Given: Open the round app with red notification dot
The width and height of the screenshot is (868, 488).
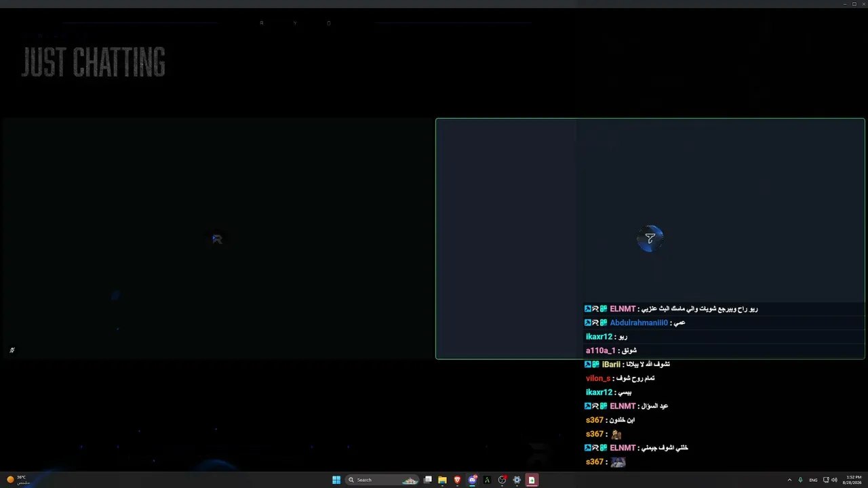Looking at the screenshot, I should pos(502,480).
